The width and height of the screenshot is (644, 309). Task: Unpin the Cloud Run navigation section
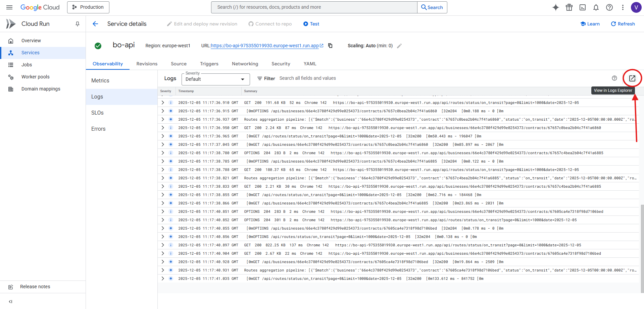78,24
